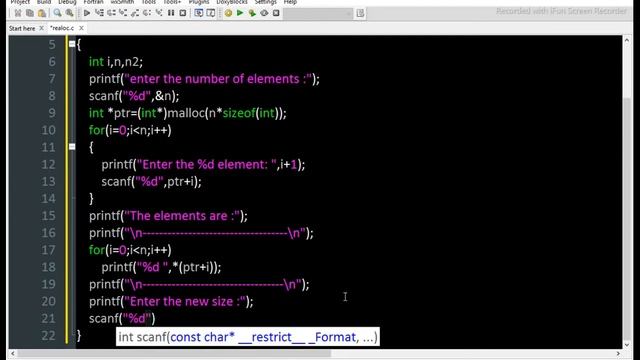Click the horizontal scrollbar thumb
The width and height of the screenshot is (640, 360).
point(174,353)
